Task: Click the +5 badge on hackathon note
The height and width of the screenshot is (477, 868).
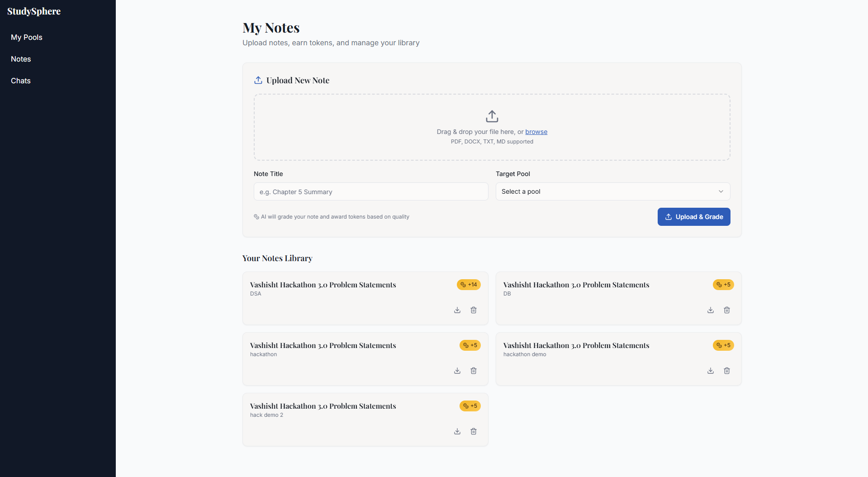Action: [x=470, y=345]
